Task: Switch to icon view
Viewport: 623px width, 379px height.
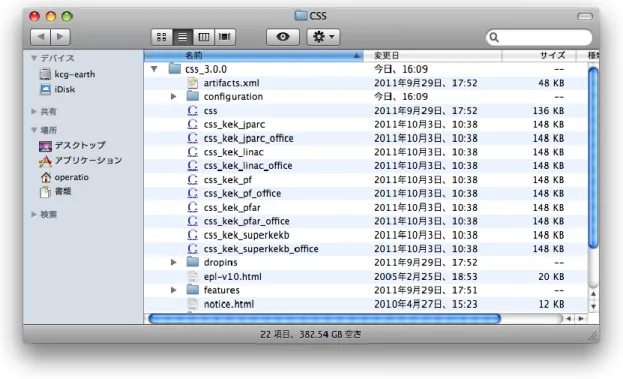Action: 162,37
